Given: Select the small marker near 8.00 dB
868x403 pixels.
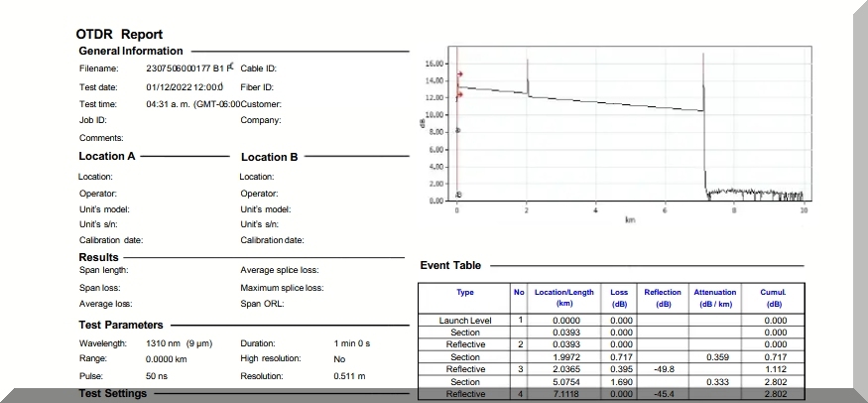Looking at the screenshot, I should coord(457,131).
